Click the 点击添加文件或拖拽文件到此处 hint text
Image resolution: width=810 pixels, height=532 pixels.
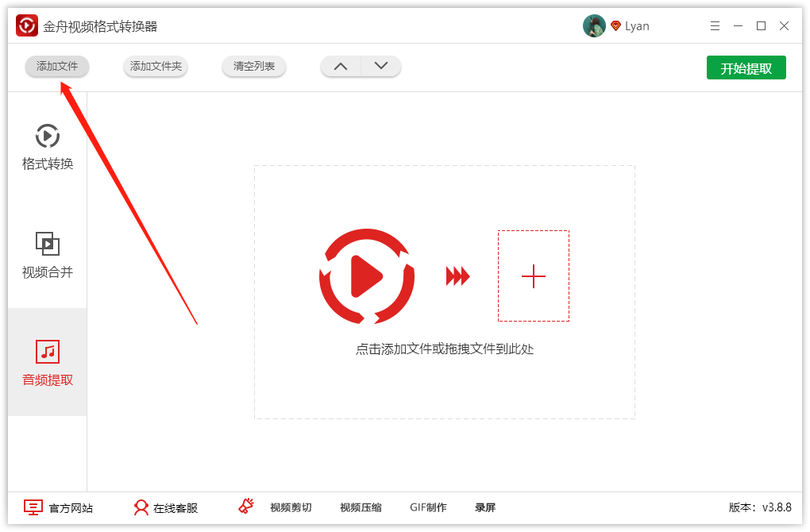(x=444, y=349)
